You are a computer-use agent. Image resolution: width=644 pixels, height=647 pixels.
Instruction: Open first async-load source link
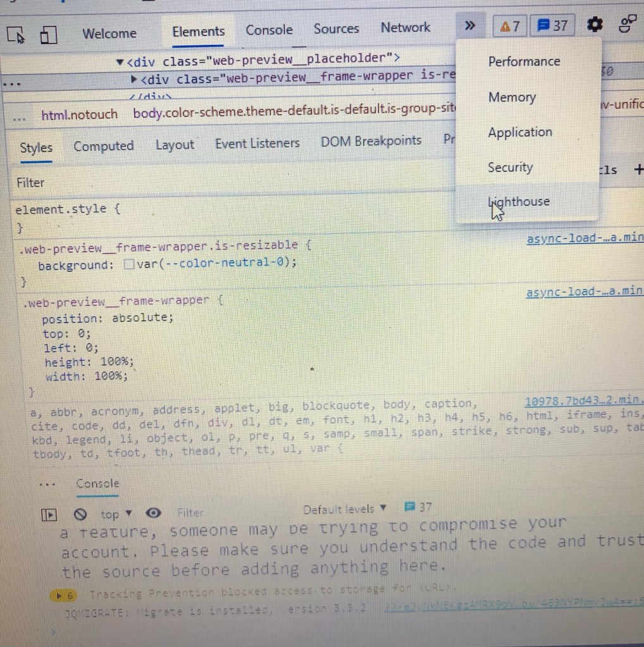[585, 238]
